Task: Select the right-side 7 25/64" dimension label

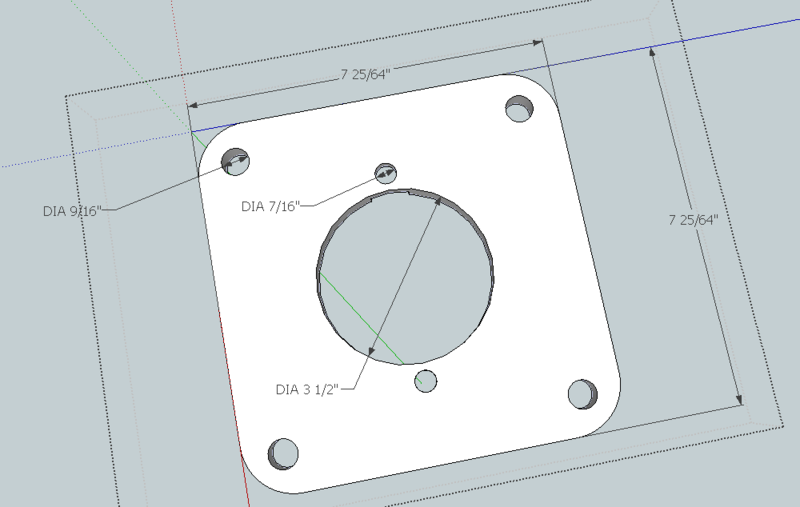Action: 693,220
